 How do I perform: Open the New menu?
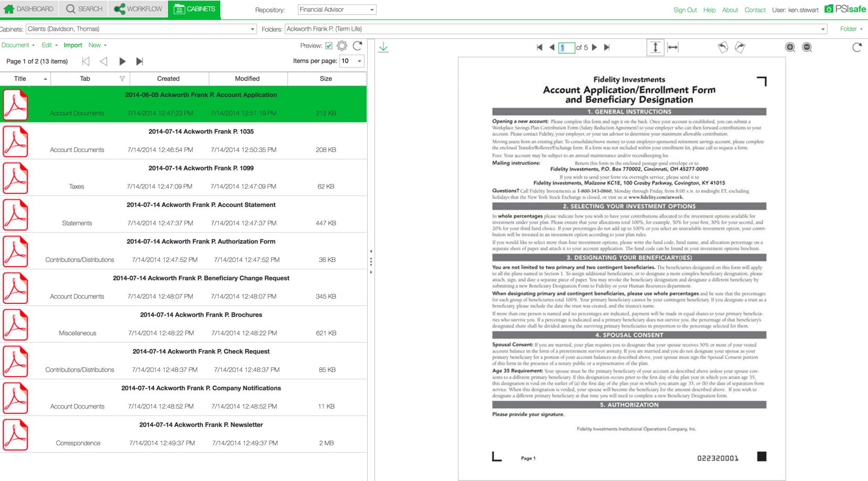[x=97, y=45]
